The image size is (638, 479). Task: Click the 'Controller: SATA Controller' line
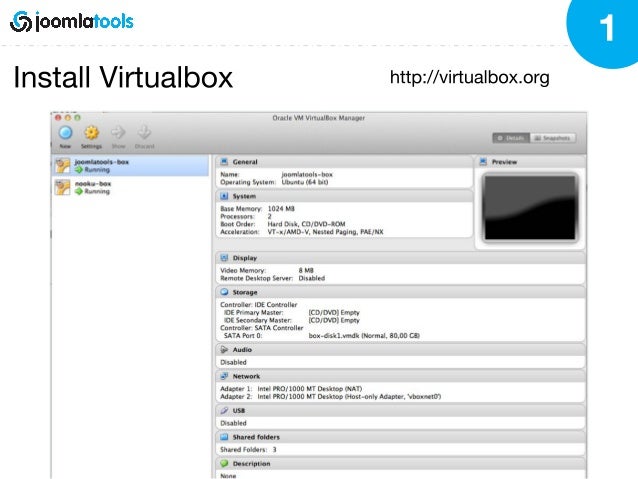(262, 328)
